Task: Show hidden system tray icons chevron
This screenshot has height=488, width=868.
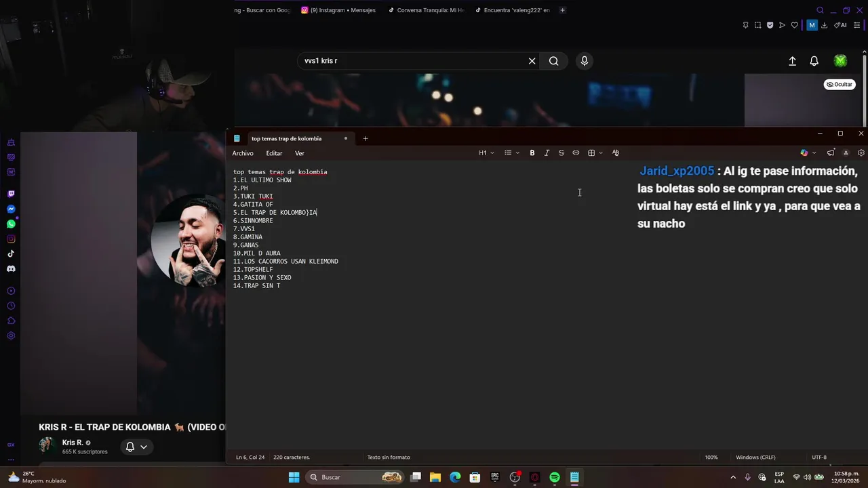Action: coord(733,477)
